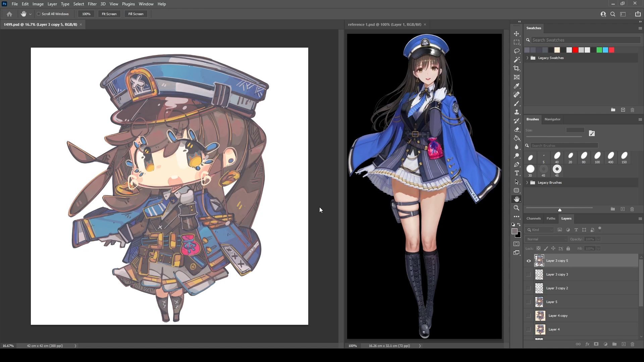Select the Eraser tool
The width and height of the screenshot is (644, 362).
[x=517, y=130]
